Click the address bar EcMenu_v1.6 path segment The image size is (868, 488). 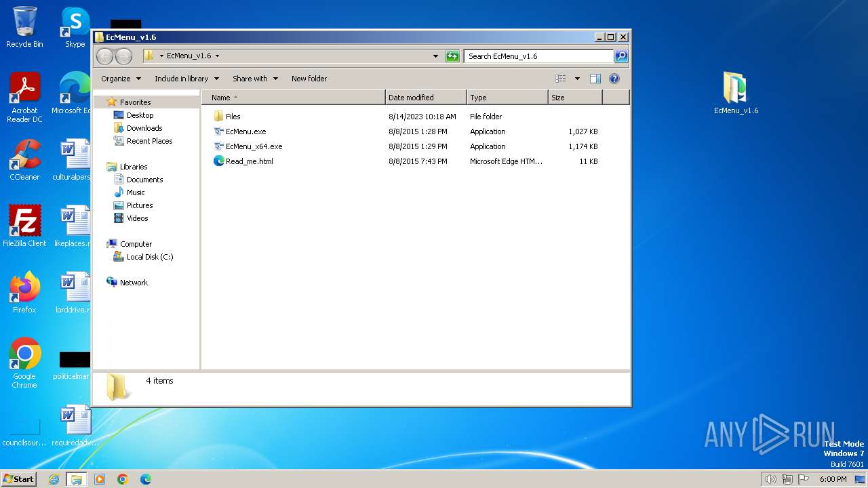coord(189,56)
